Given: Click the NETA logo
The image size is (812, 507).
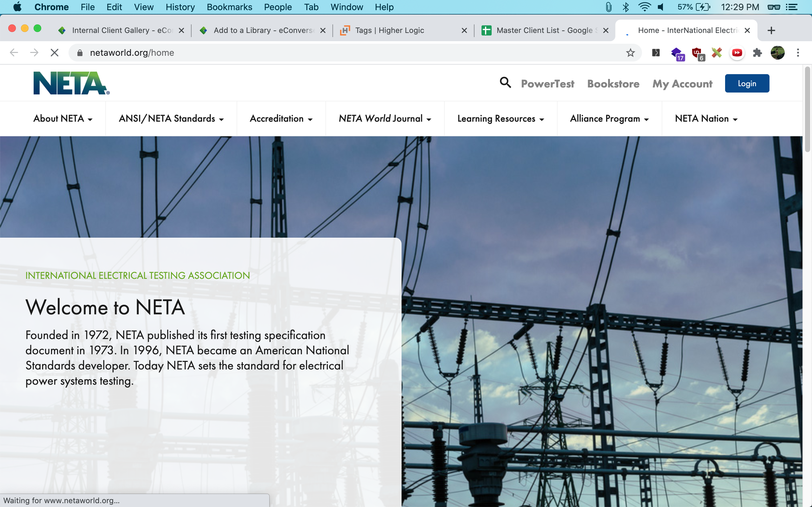Looking at the screenshot, I should point(71,83).
